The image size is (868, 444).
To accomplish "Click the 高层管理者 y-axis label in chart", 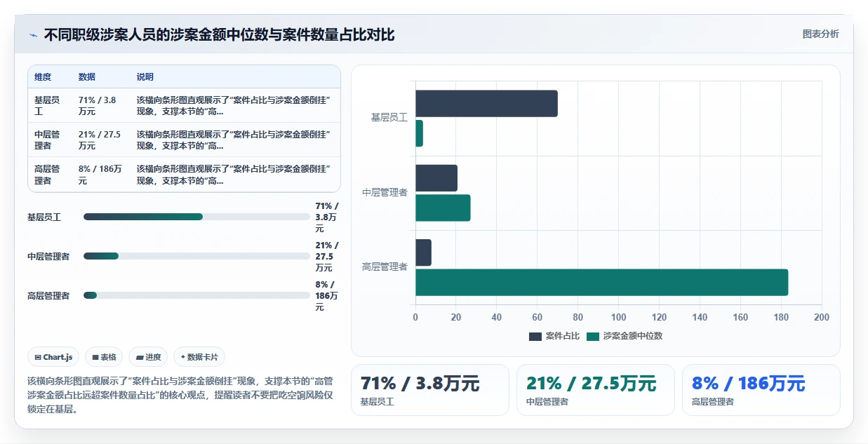I will click(385, 267).
